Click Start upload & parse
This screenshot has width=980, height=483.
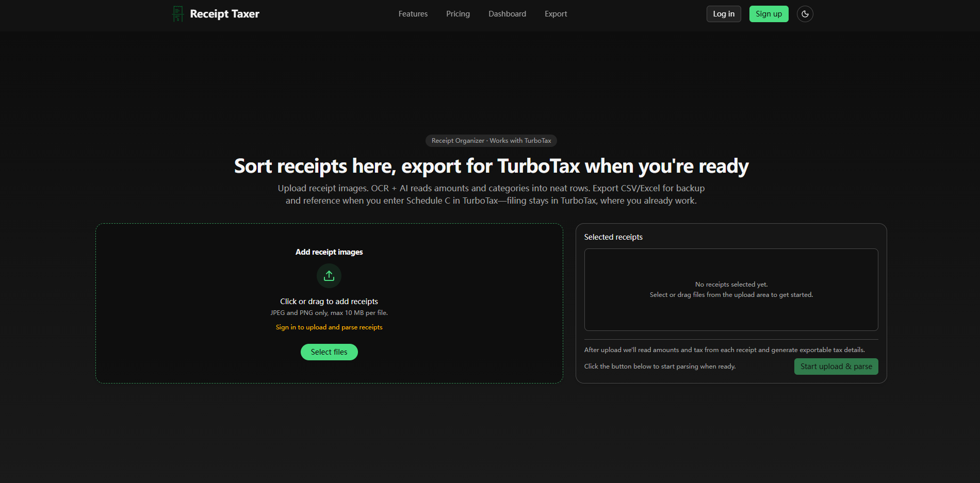pos(836,366)
